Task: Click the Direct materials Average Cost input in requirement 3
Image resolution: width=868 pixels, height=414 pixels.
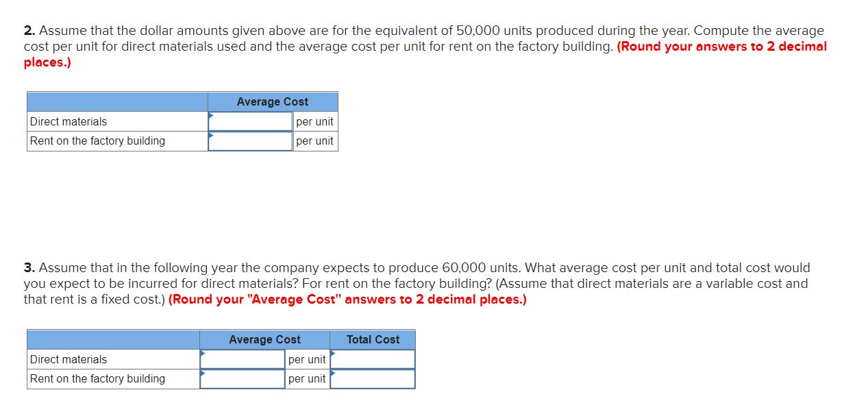Action: click(x=242, y=358)
